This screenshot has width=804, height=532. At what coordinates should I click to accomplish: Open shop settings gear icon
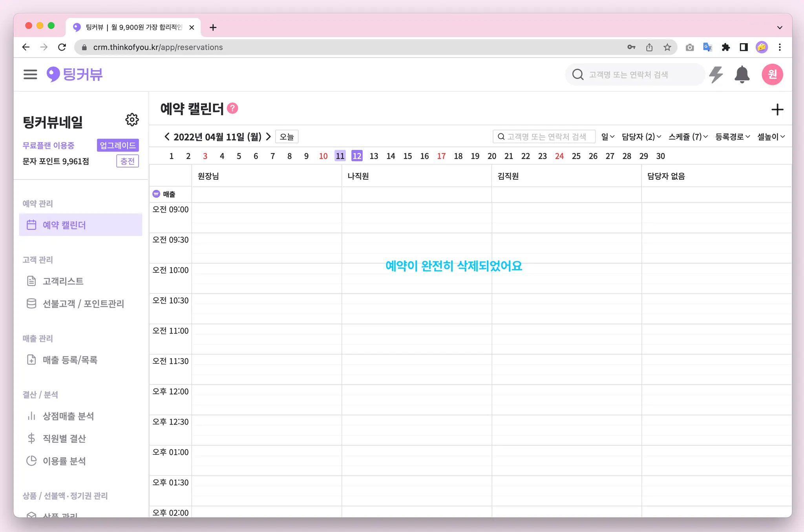[132, 120]
